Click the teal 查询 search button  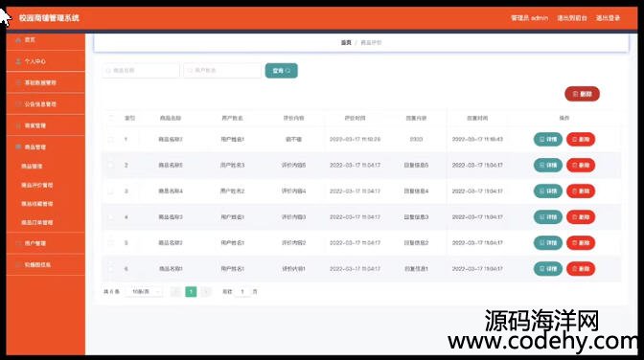[x=282, y=71]
